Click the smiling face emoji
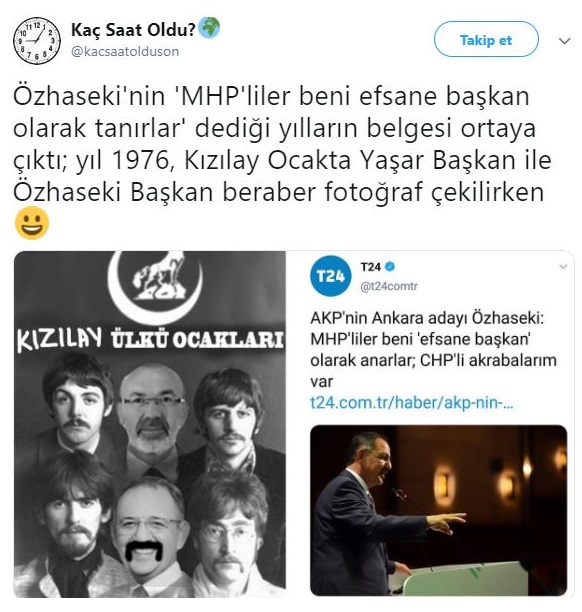Image resolution: width=582 pixels, height=612 pixels. [32, 223]
